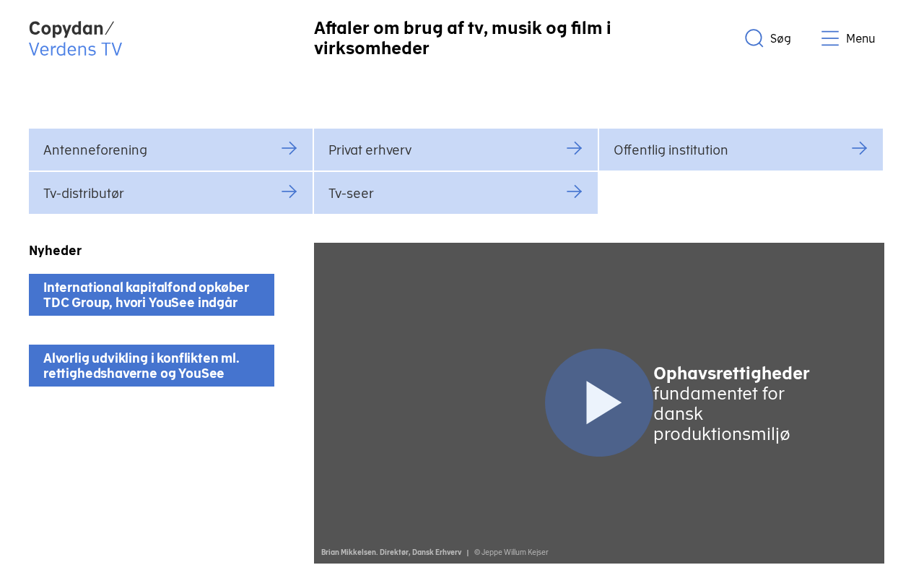Click the search magnifier icon
924x578 pixels.
754,38
